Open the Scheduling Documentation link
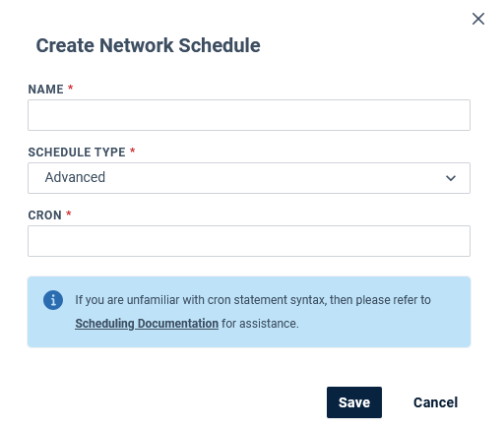Image resolution: width=504 pixels, height=429 pixels. (147, 324)
